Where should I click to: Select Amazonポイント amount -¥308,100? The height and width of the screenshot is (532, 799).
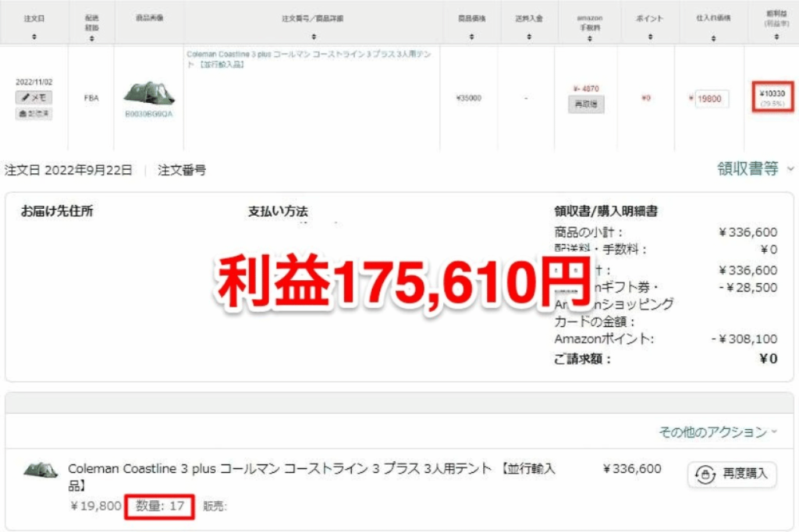[x=744, y=339]
